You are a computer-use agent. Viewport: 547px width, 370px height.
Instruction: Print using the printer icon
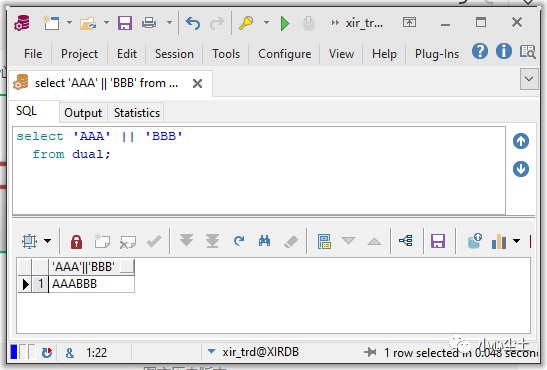[x=149, y=23]
